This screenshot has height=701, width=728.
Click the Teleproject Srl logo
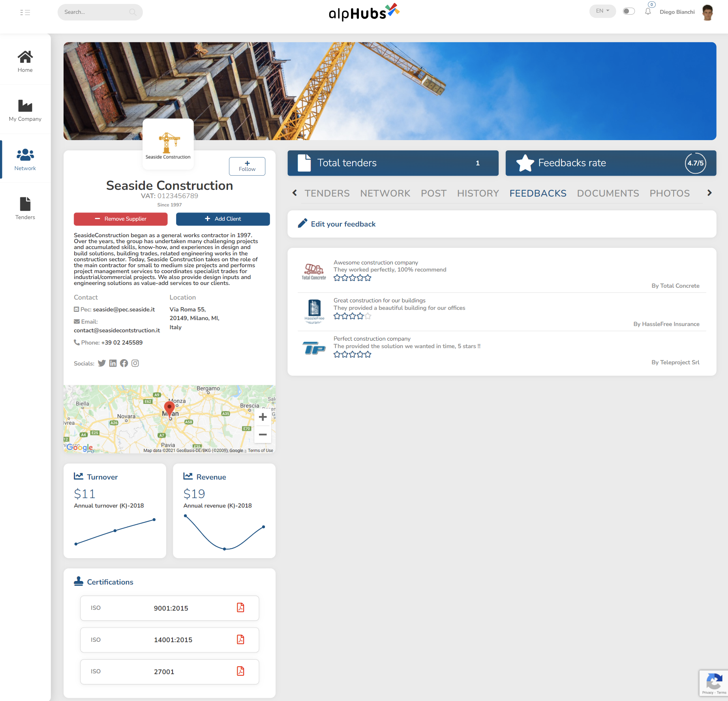click(314, 348)
